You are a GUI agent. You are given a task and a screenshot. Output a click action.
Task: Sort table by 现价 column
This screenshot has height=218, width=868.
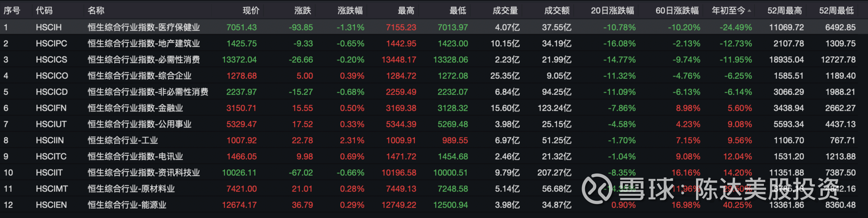pos(251,11)
